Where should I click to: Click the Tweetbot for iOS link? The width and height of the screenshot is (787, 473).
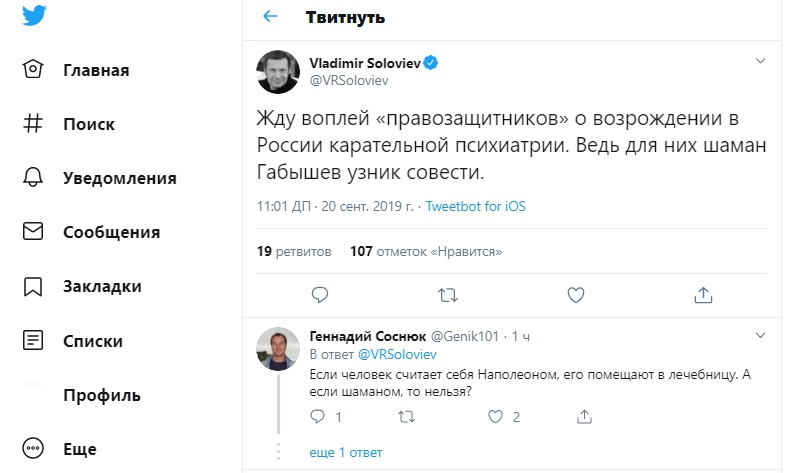click(x=475, y=207)
